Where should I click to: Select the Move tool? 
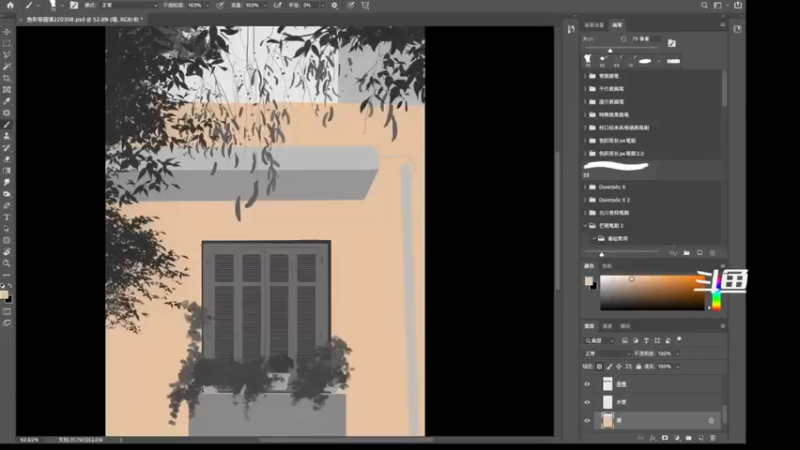tap(7, 32)
